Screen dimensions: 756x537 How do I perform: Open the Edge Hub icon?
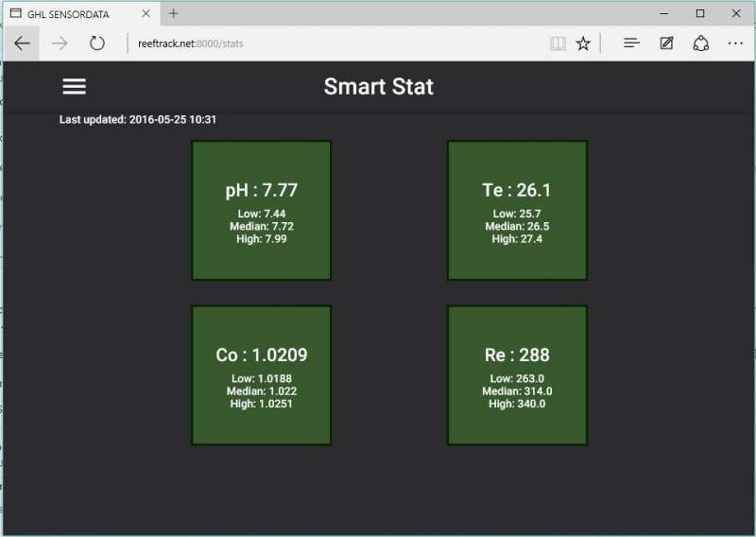pos(632,43)
